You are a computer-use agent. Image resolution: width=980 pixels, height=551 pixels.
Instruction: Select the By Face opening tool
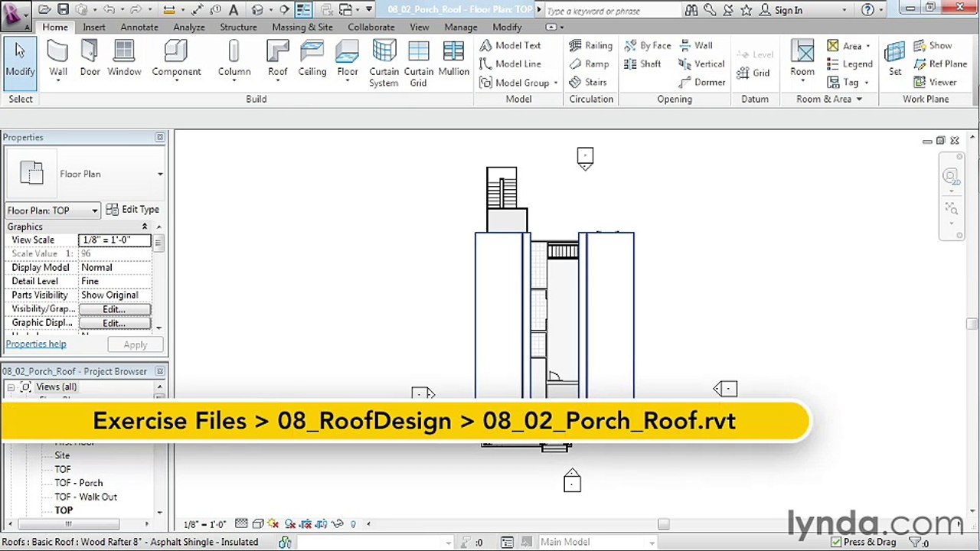[648, 46]
